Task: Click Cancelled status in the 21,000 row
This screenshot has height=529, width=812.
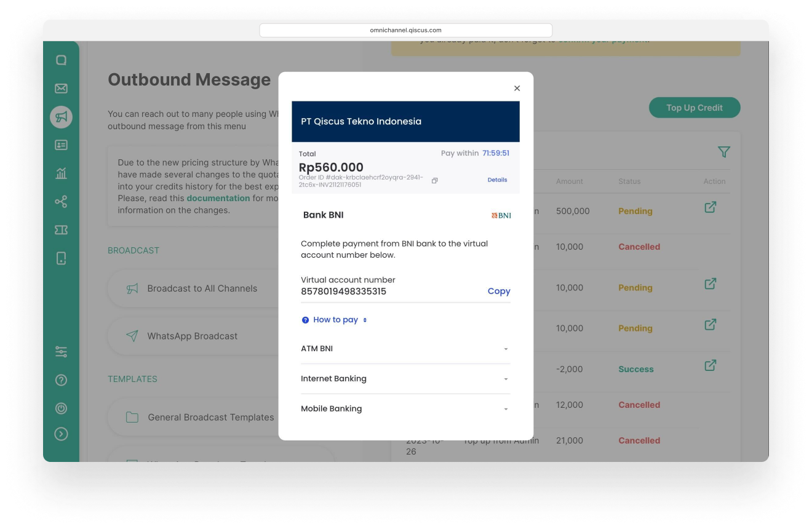Action: click(639, 440)
